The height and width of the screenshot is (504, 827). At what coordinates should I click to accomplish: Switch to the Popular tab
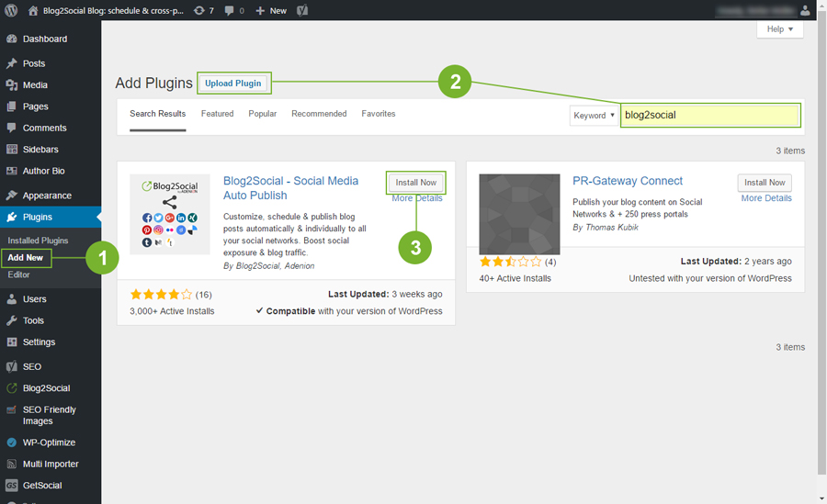[263, 113]
